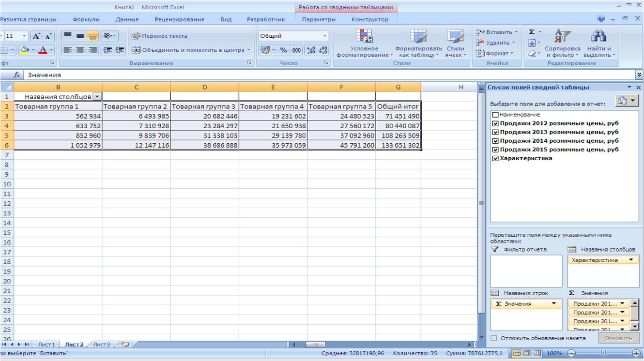Uncheck the Характеристика field checkbox
Viewport: 644px width, 361px height.
tap(495, 158)
